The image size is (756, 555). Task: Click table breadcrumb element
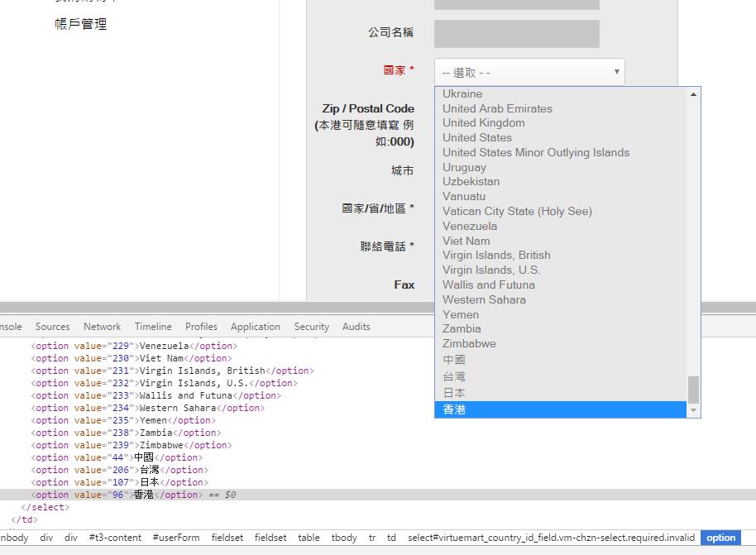pos(309,538)
